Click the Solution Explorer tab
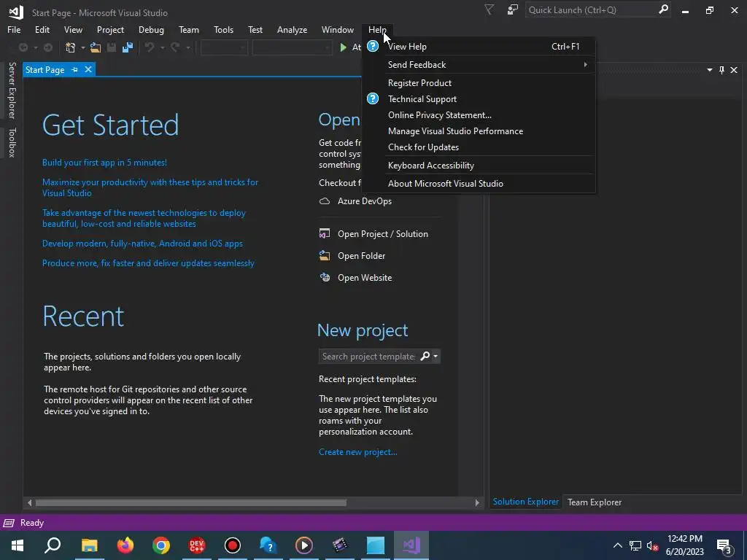Image resolution: width=747 pixels, height=560 pixels. (525, 502)
